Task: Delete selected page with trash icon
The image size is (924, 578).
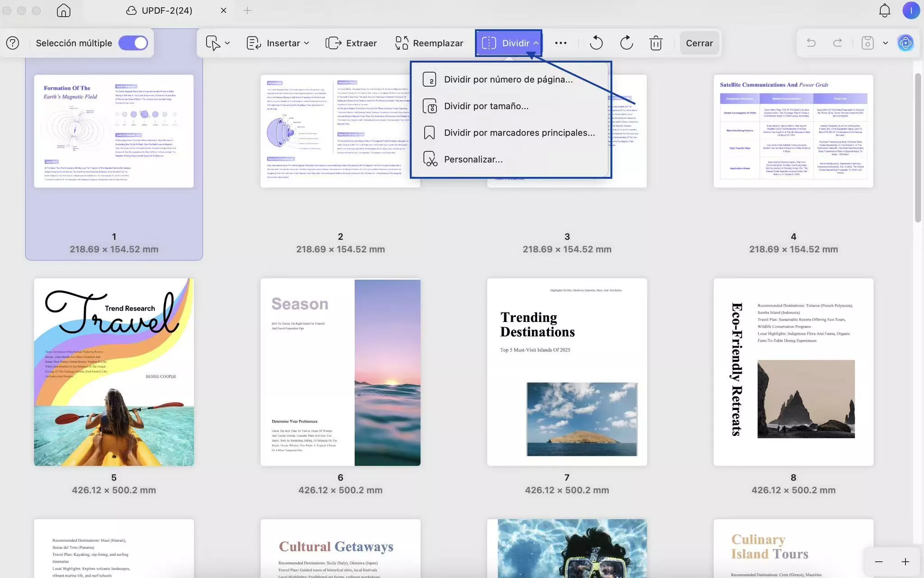Action: coord(656,43)
